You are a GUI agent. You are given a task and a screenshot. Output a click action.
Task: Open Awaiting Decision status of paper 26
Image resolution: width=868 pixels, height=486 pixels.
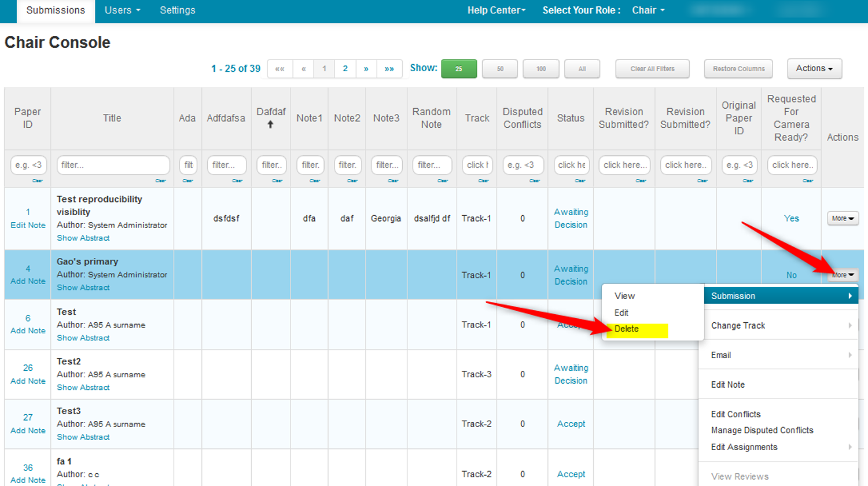[571, 374]
